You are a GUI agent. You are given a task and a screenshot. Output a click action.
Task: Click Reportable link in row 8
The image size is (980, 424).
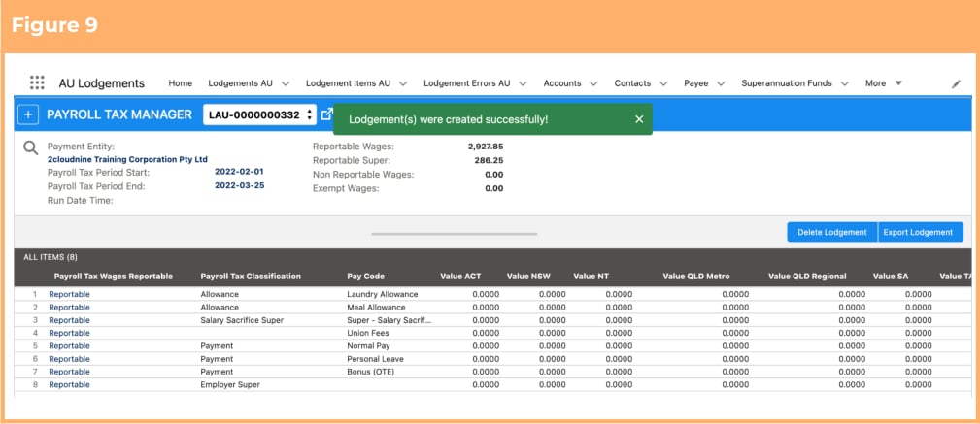click(69, 384)
